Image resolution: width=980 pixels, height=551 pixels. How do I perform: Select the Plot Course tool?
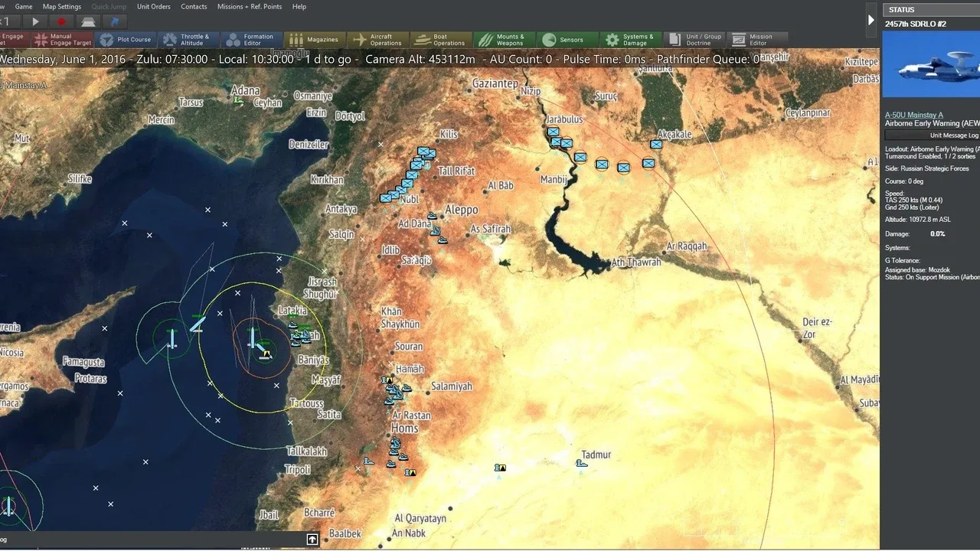[126, 40]
